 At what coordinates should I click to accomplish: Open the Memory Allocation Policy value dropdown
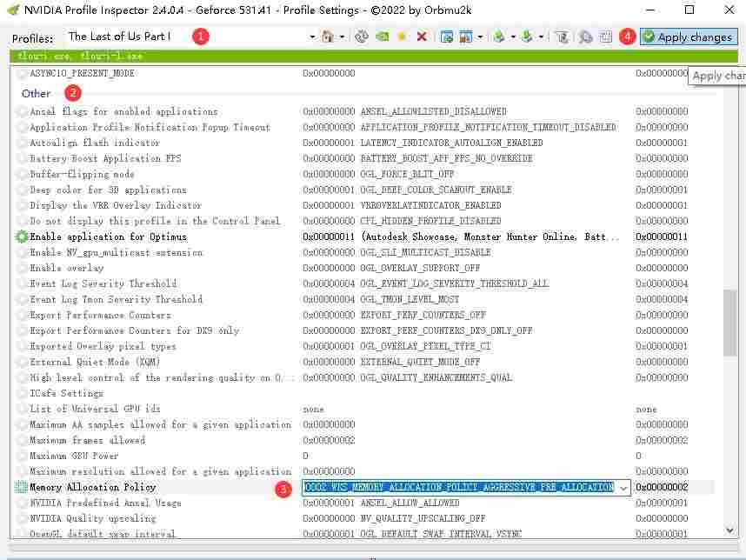pyautogui.click(x=623, y=488)
